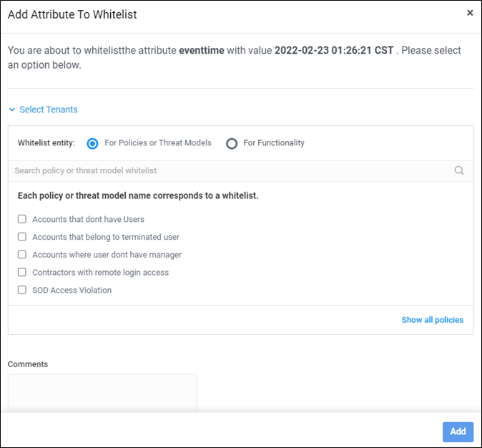Click the SOD Access Violation label
Screen dimensions: 482x448
tap(72, 290)
